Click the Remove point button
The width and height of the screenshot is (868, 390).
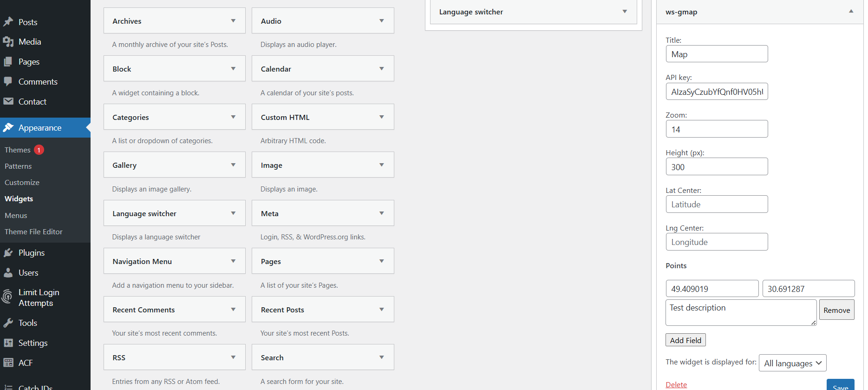(836, 310)
